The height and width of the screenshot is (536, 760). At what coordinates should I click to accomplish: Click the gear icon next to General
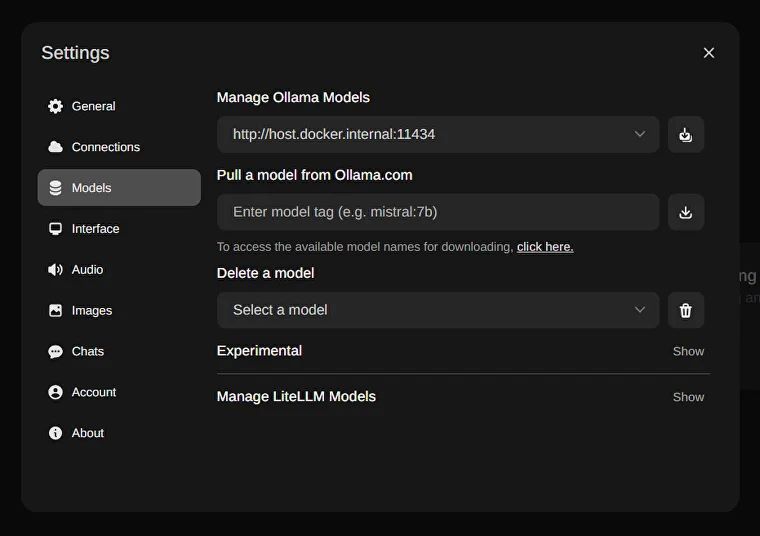point(55,106)
